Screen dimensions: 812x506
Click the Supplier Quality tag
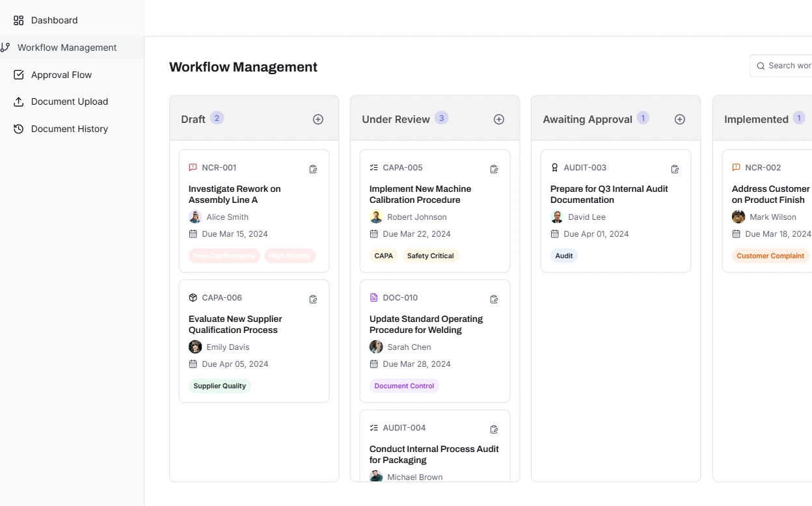click(x=220, y=386)
